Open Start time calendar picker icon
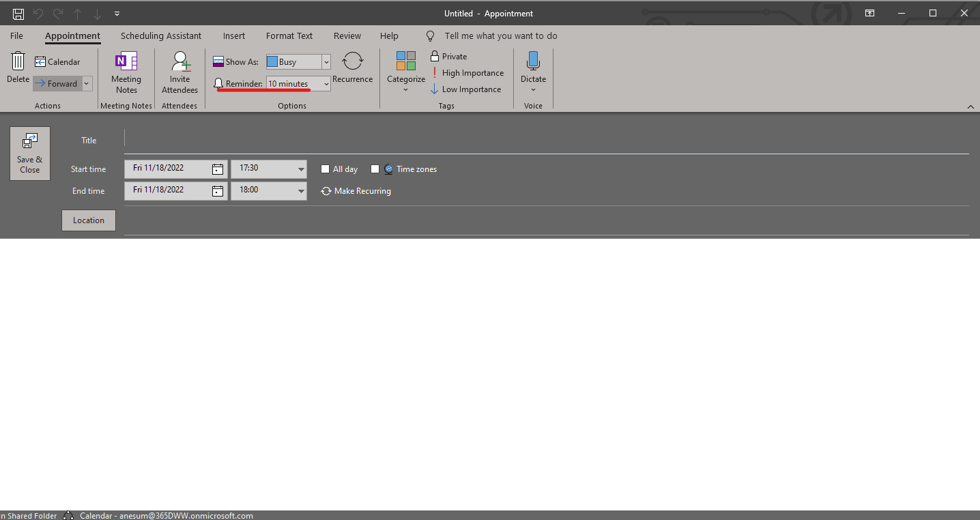 (x=218, y=169)
